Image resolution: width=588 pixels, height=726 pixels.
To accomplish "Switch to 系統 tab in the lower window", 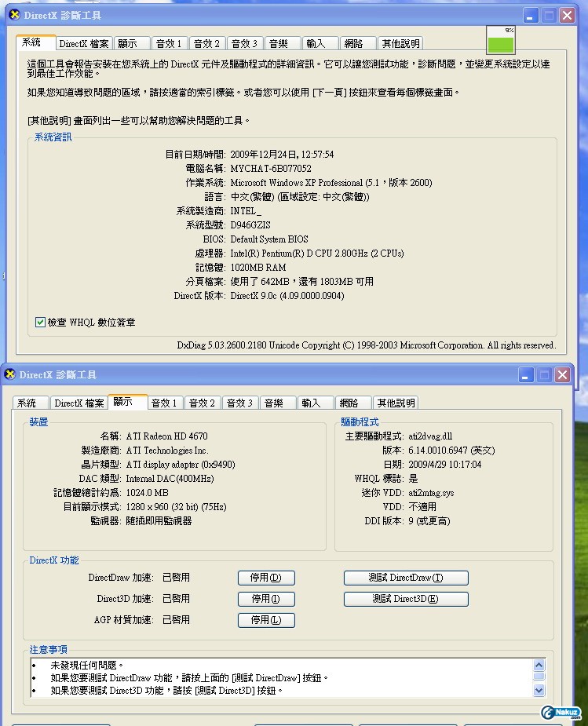I will [31, 403].
